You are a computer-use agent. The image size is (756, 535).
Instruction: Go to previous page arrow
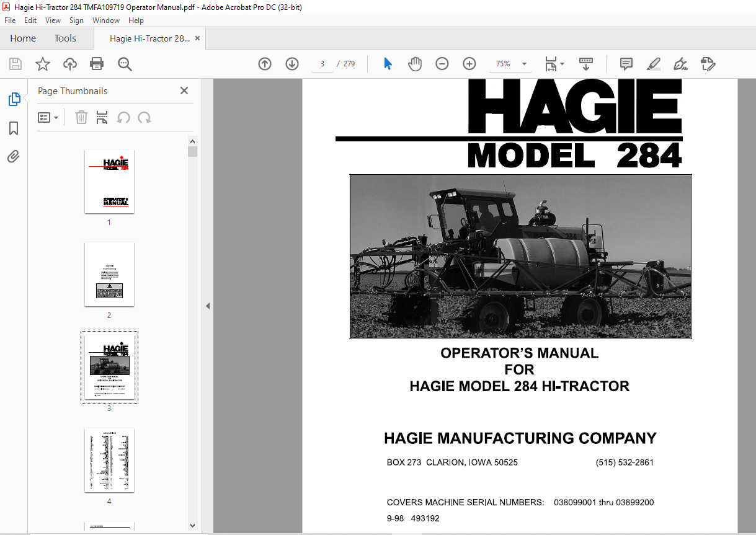point(265,64)
